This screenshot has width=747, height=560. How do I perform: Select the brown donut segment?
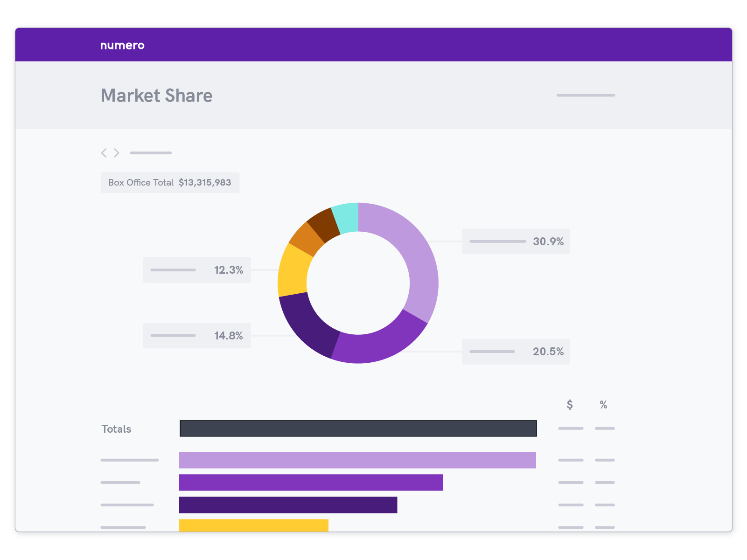point(323,224)
